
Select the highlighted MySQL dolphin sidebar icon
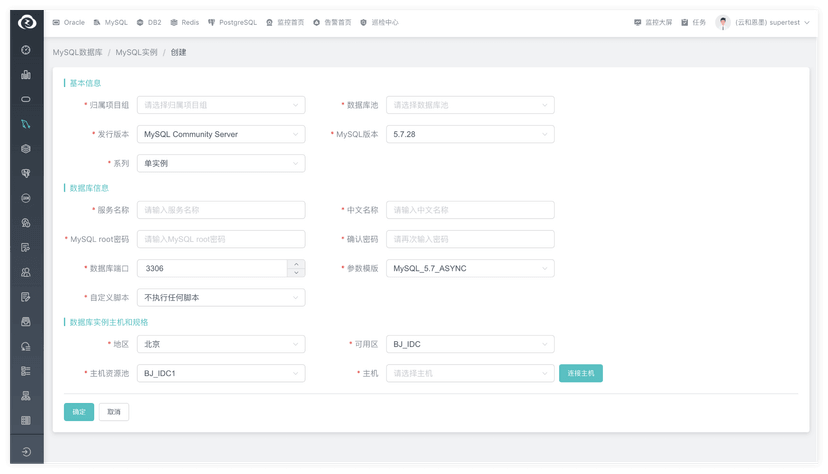[x=26, y=124]
